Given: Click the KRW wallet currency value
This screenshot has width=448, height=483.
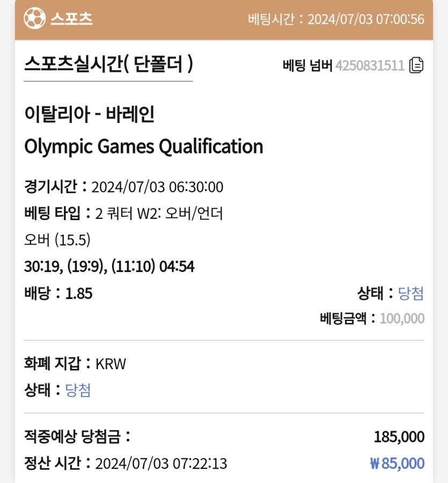Looking at the screenshot, I should (111, 364).
